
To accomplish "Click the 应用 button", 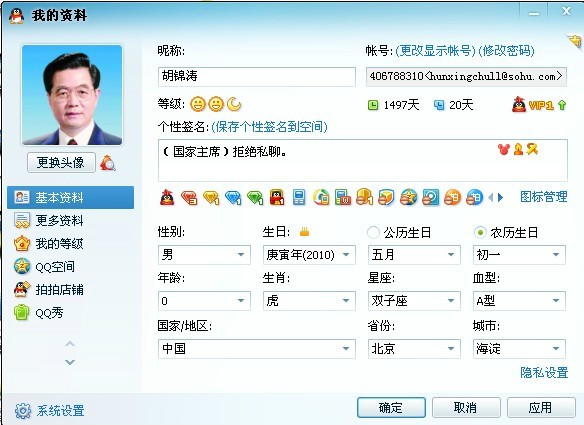I will (x=541, y=407).
